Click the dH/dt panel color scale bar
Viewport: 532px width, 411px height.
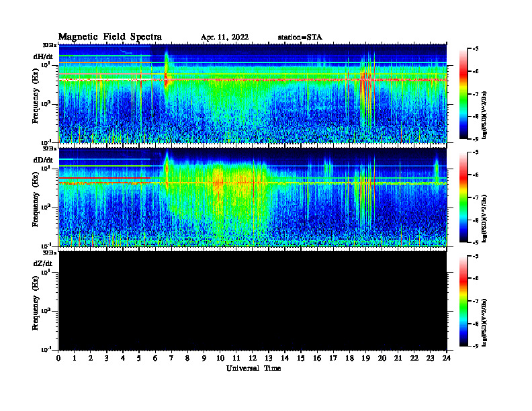click(x=463, y=93)
